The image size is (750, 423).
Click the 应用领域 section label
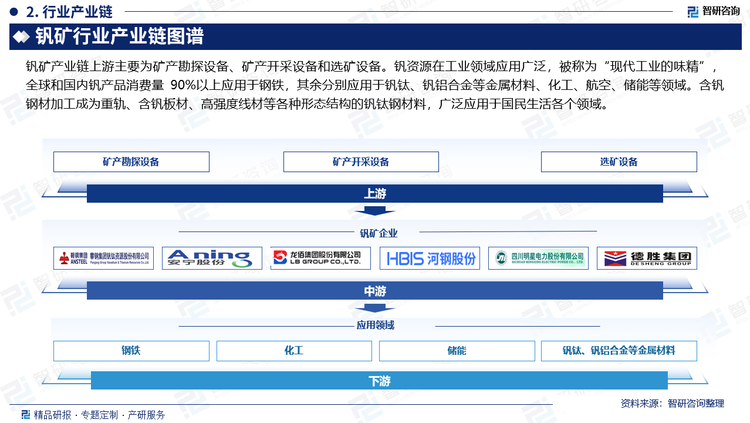point(375,325)
